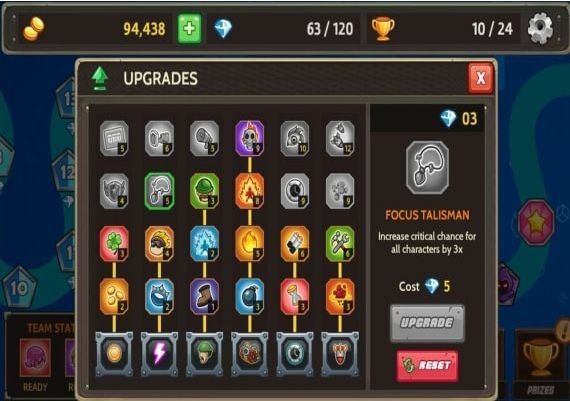Tap the green plus to add coins
This screenshot has width=570, height=401.
(189, 28)
